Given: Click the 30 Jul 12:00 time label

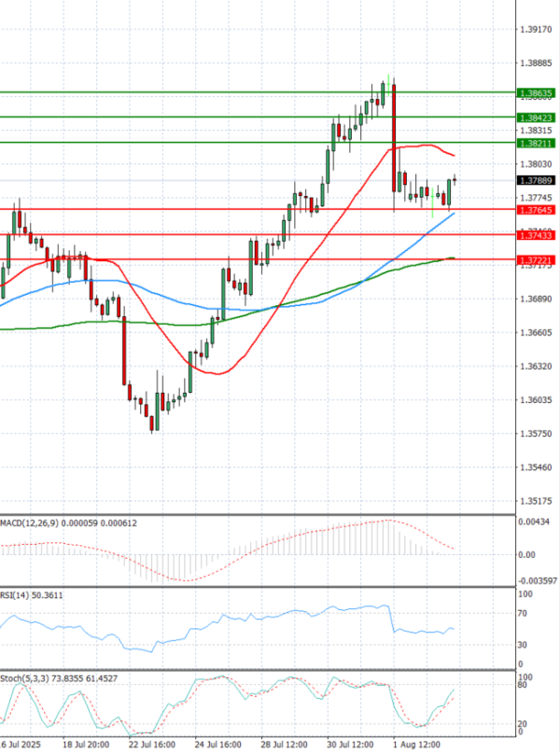Looking at the screenshot, I should tap(350, 745).
